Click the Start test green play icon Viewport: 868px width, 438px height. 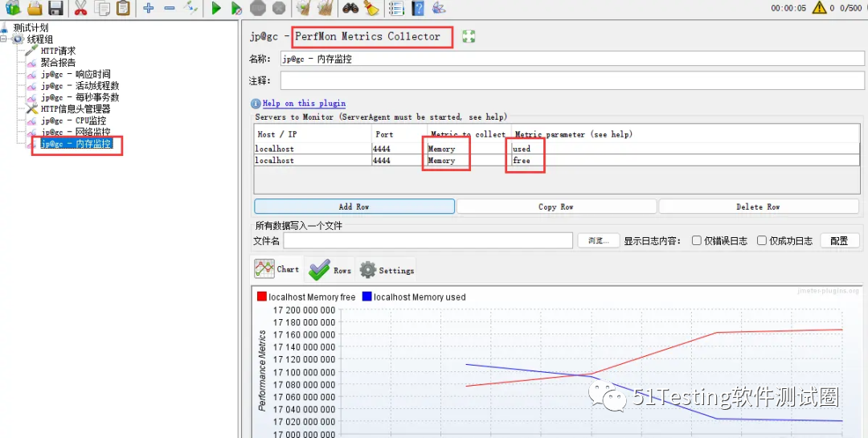[x=216, y=8]
